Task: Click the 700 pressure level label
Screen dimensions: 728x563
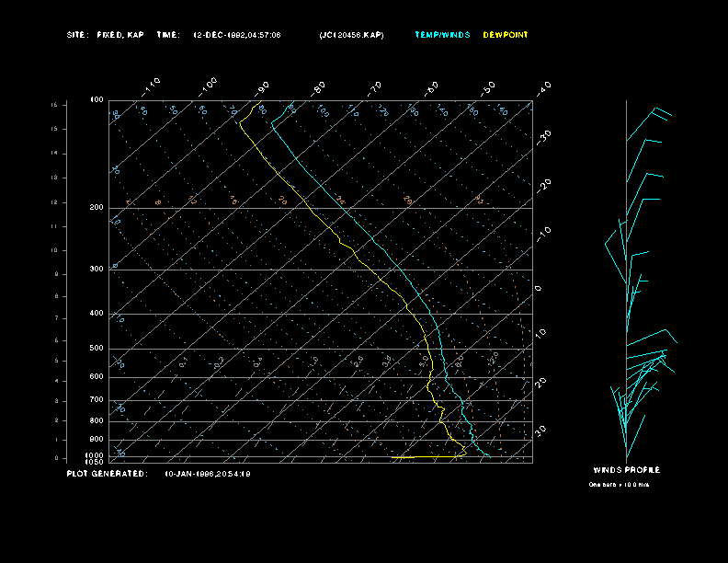Action: [x=97, y=399]
